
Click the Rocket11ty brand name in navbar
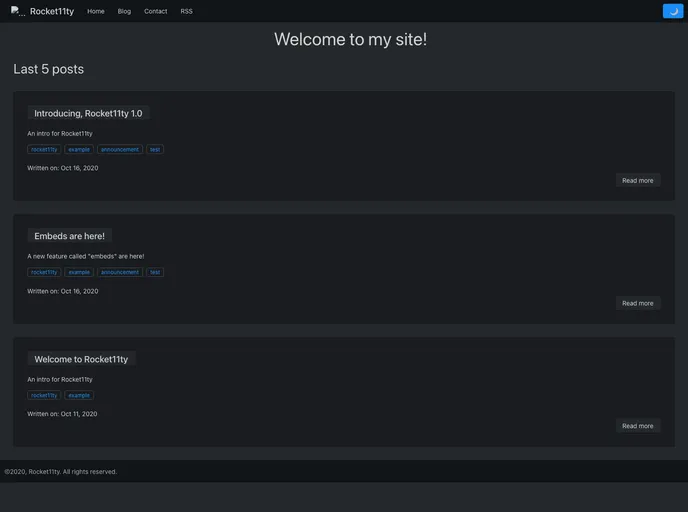click(52, 11)
